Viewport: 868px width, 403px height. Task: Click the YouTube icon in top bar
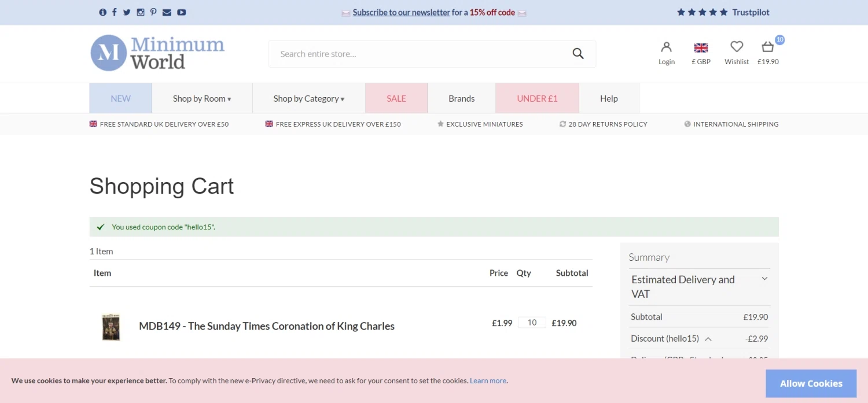pyautogui.click(x=182, y=12)
